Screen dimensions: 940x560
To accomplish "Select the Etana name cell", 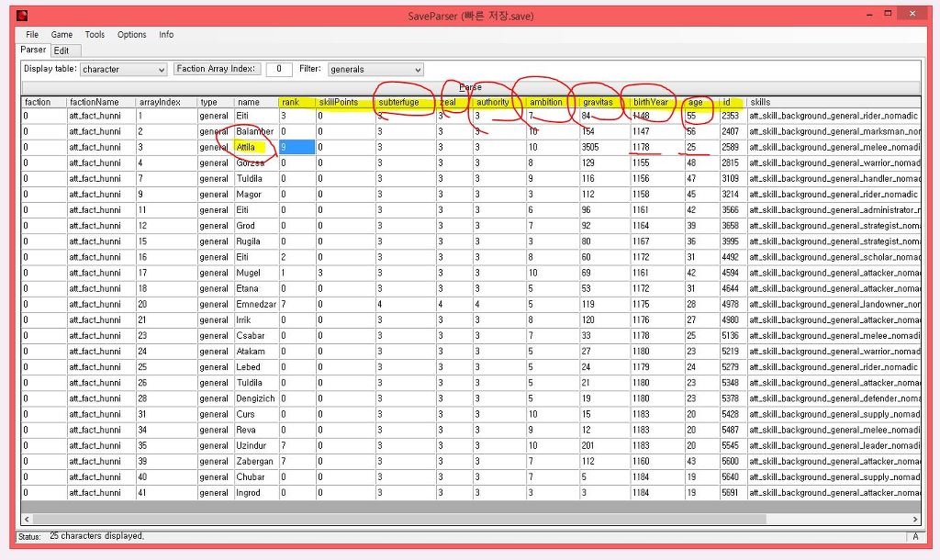I will click(256, 288).
